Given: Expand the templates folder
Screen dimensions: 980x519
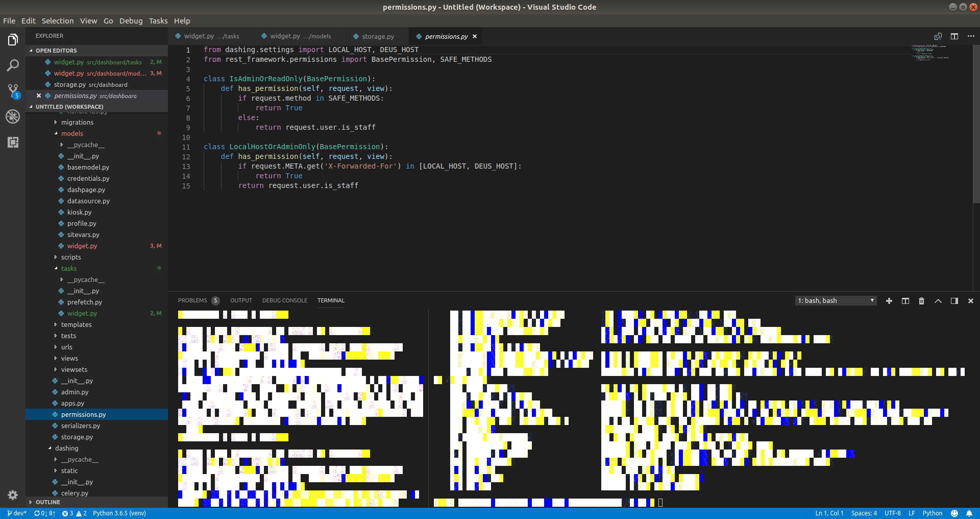Looking at the screenshot, I should coord(75,324).
